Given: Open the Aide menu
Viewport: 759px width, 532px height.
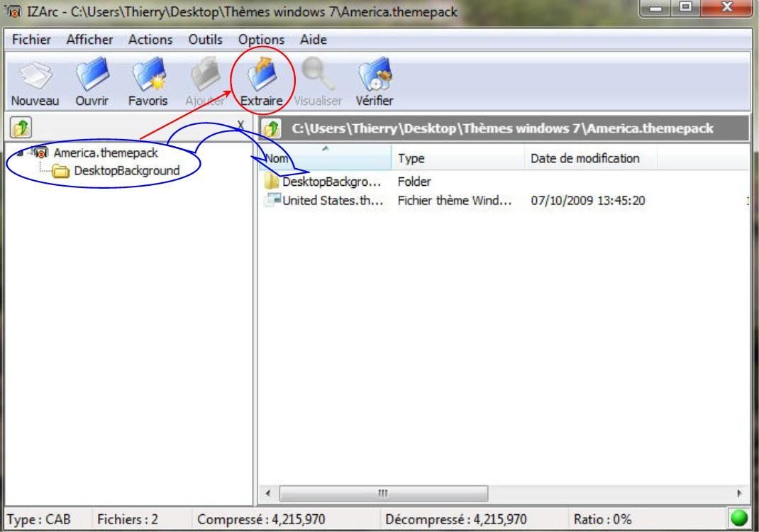Looking at the screenshot, I should point(314,40).
